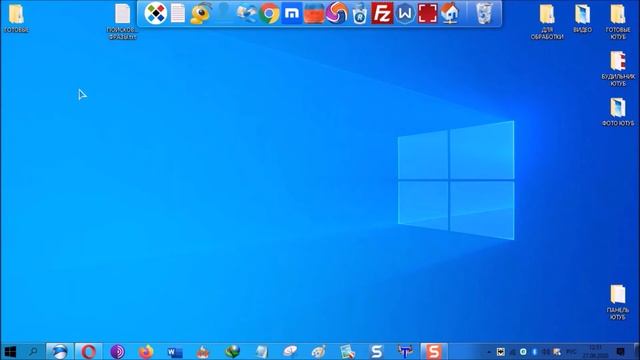Open the picture editor icon in taskbar
Screen dimensions: 640x360
pos(347,351)
